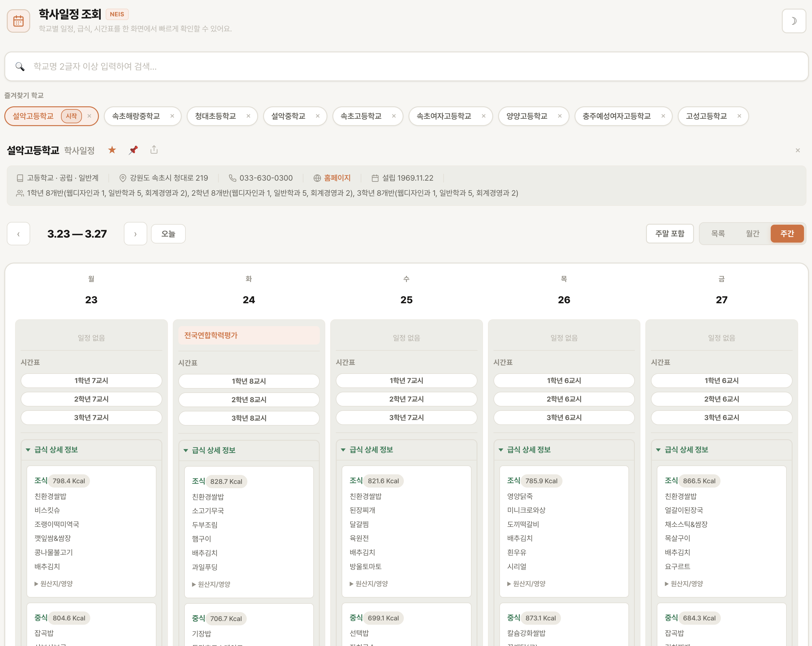The height and width of the screenshot is (646, 812).
Task: Toggle 주말 포함 option
Action: coord(669,234)
